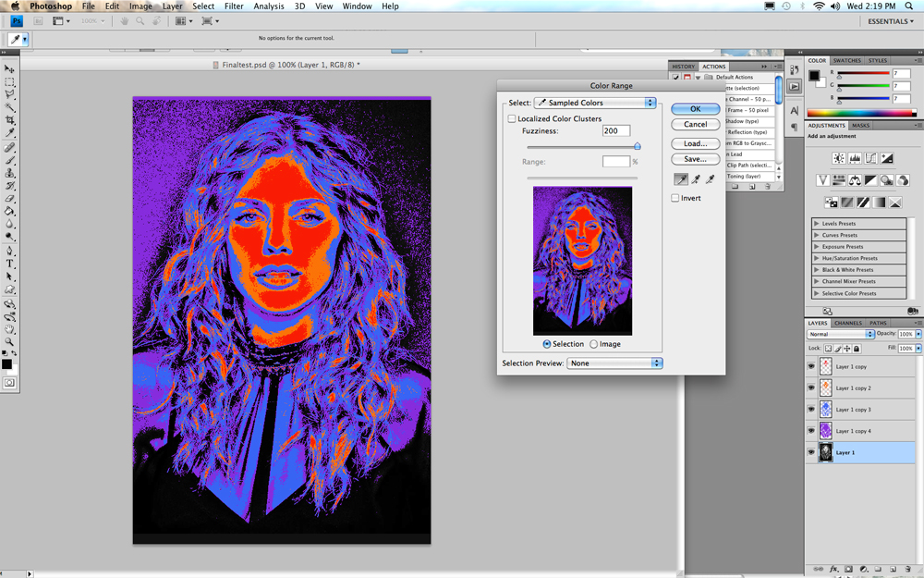
Task: Click the Save... button
Action: tap(696, 159)
